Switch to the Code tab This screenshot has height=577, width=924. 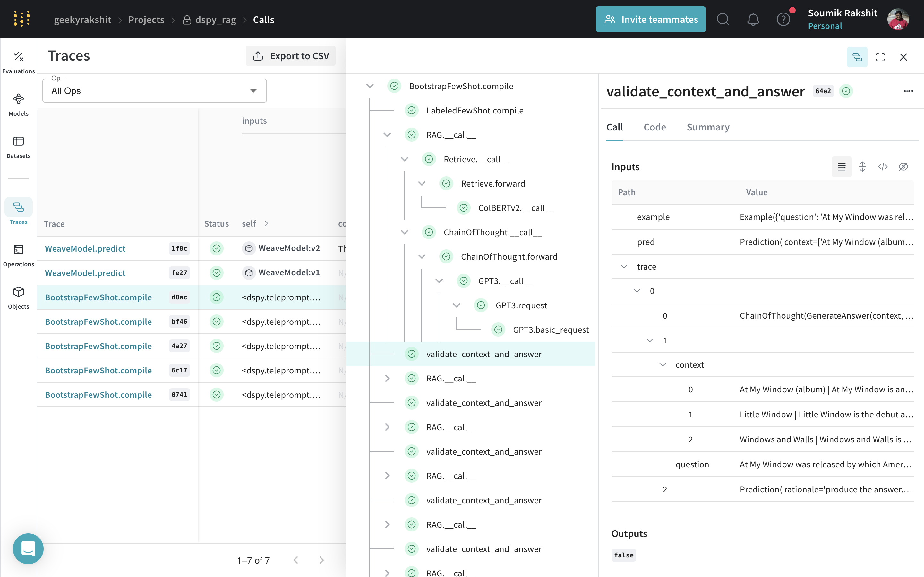(x=654, y=127)
